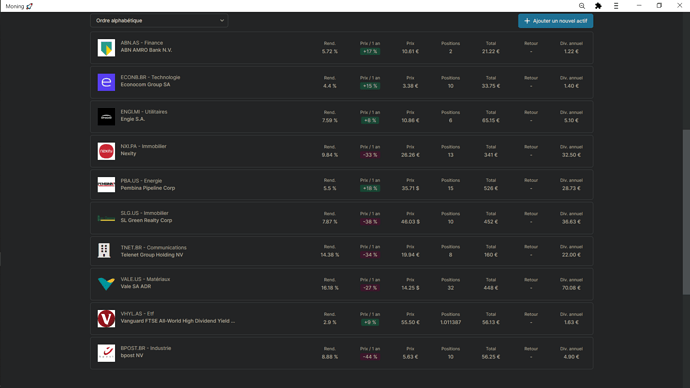Click the Vanguard VHYL logo icon
Viewport: 690px width, 388px height.
(x=106, y=318)
